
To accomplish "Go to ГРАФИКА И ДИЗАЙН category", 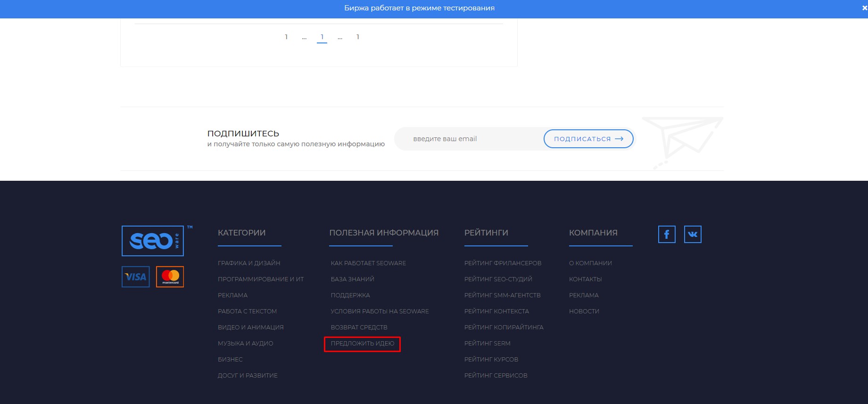I will click(x=249, y=263).
